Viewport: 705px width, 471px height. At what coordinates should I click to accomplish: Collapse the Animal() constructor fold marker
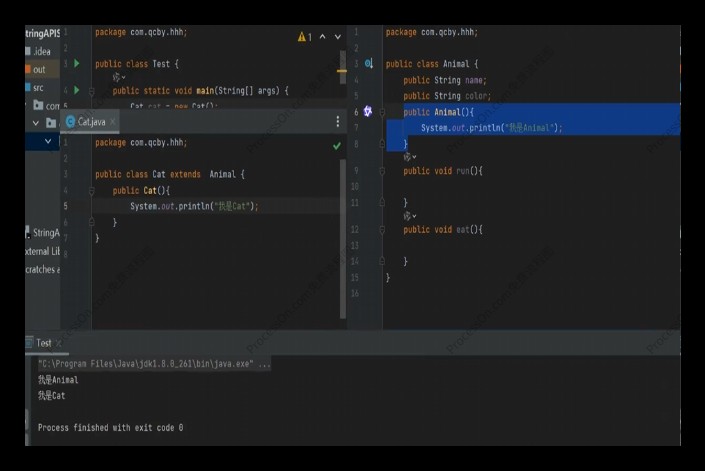(382, 112)
